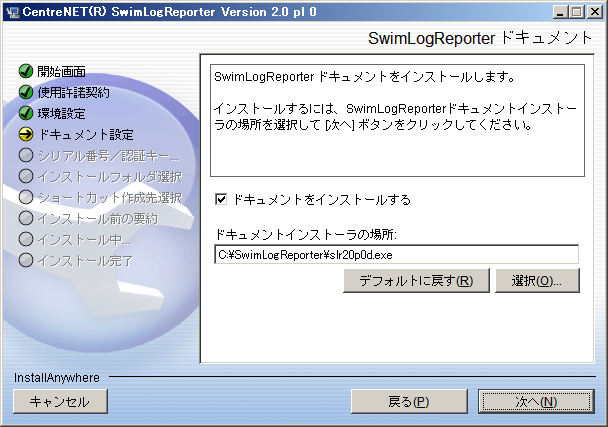Click the SwimLogReporter ドキュメント heading

point(480,38)
